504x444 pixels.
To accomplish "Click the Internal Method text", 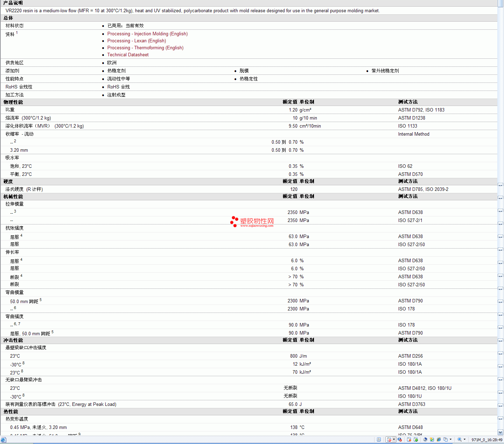I will tap(413, 134).
